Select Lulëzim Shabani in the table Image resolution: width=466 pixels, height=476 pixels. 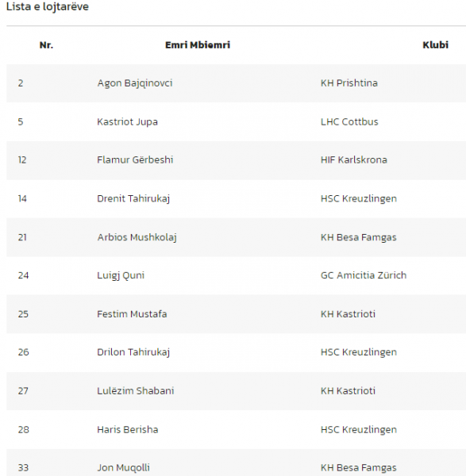[x=136, y=390]
